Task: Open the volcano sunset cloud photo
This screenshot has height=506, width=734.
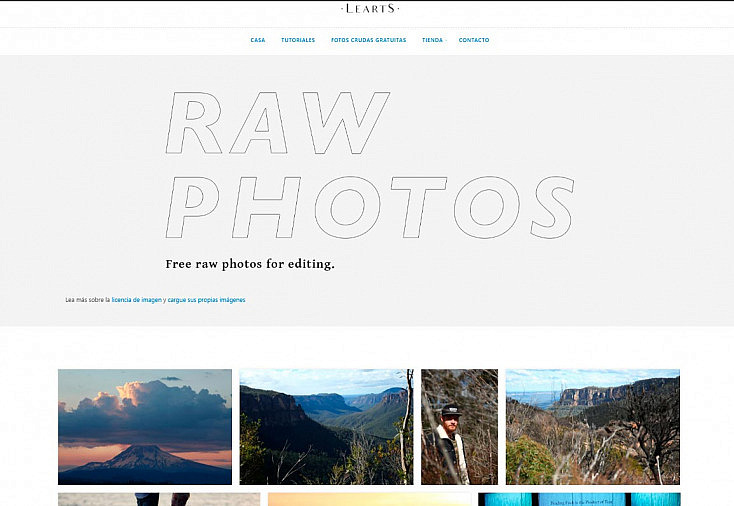Action: (145, 426)
